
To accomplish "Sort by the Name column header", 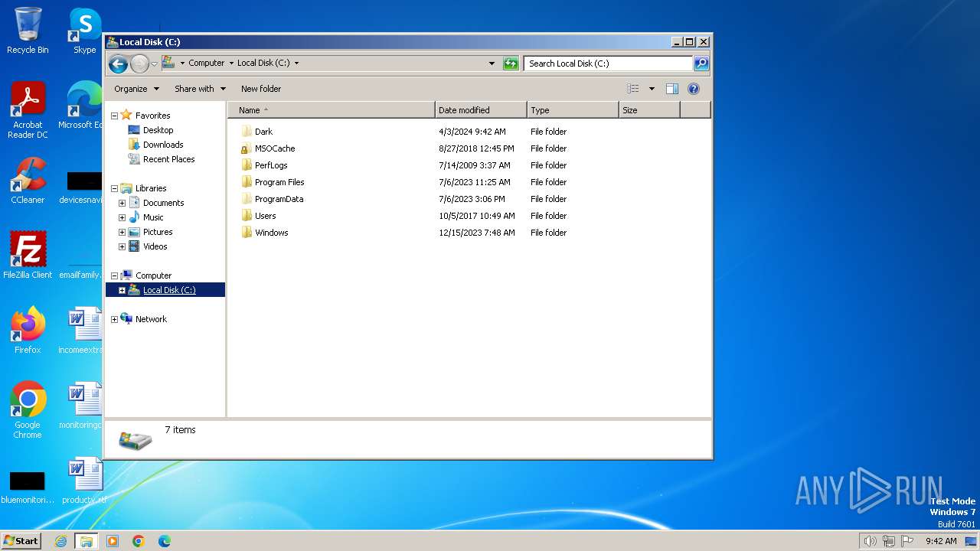I will pyautogui.click(x=332, y=110).
